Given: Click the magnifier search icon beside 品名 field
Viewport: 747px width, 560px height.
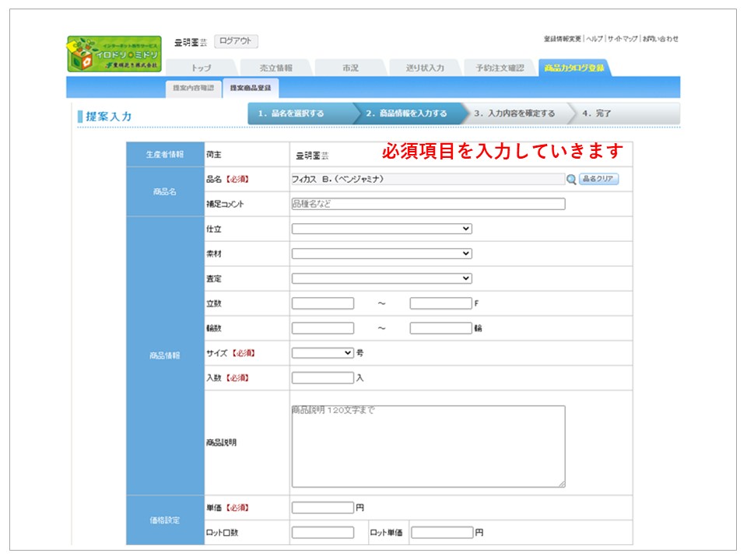Looking at the screenshot, I should coord(571,179).
